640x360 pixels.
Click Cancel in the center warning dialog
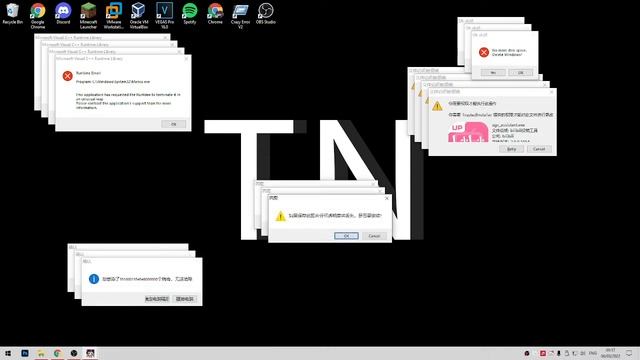click(x=374, y=236)
